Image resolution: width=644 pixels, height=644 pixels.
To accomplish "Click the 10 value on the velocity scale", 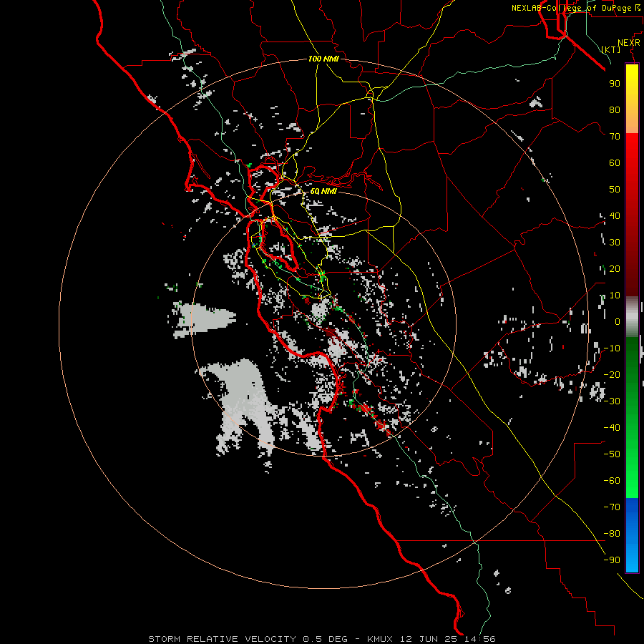I will coord(615,296).
